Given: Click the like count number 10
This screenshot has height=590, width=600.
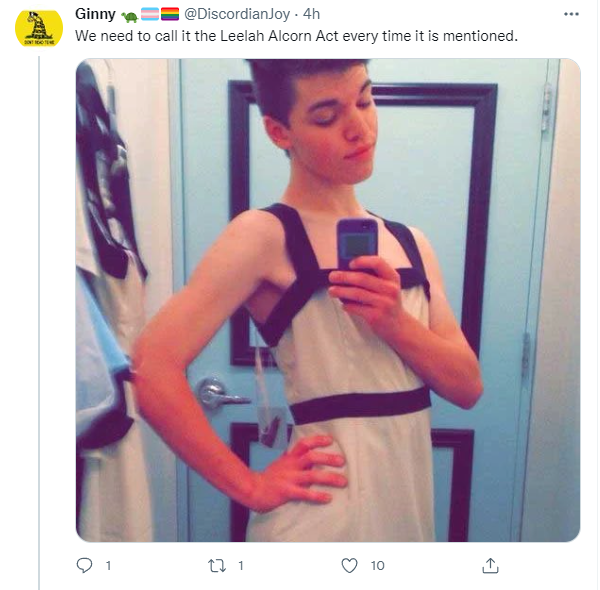Looking at the screenshot, I should [x=377, y=566].
